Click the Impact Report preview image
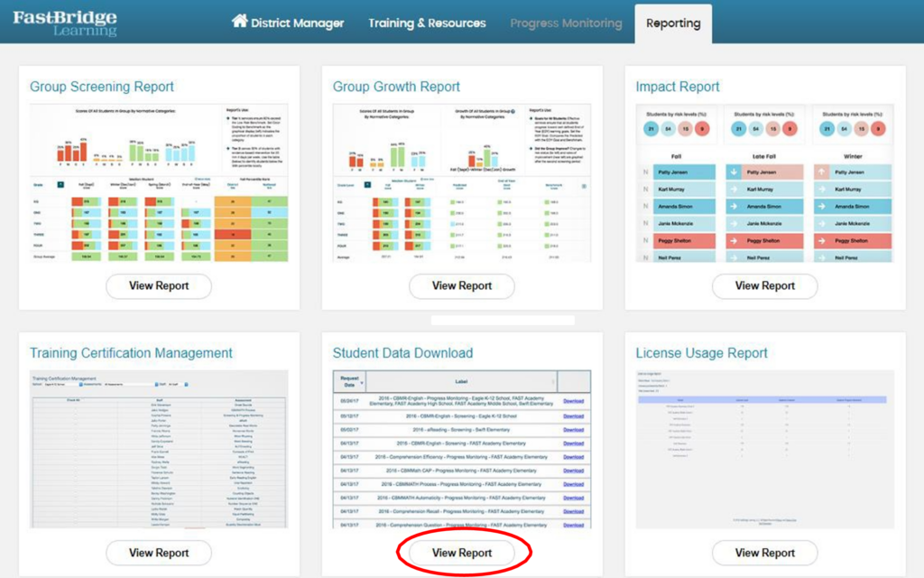Viewport: 924px width, 578px height. coord(764,181)
